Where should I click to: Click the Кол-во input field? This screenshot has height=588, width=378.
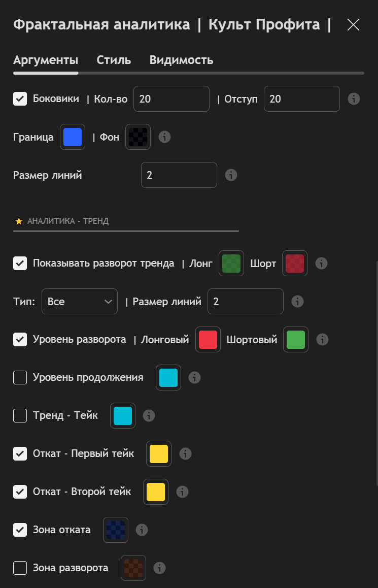point(171,99)
